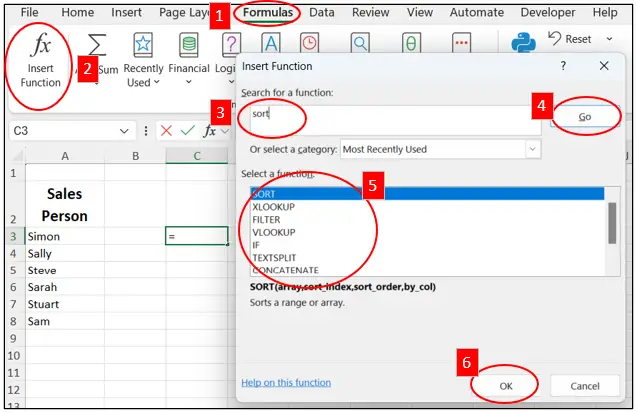Cancel the formula entry with X icon

[166, 131]
